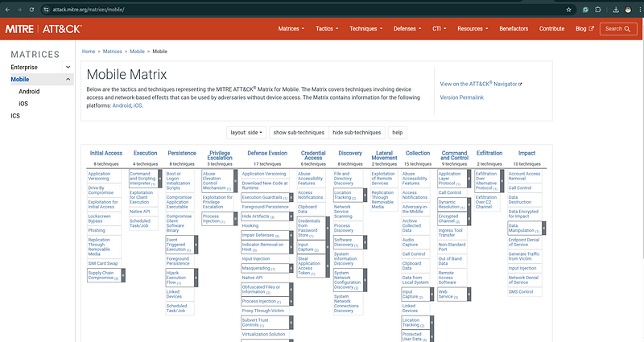This screenshot has height=342, width=644.
Task: Open the Exfiltration tactic heading
Action: (x=489, y=153)
